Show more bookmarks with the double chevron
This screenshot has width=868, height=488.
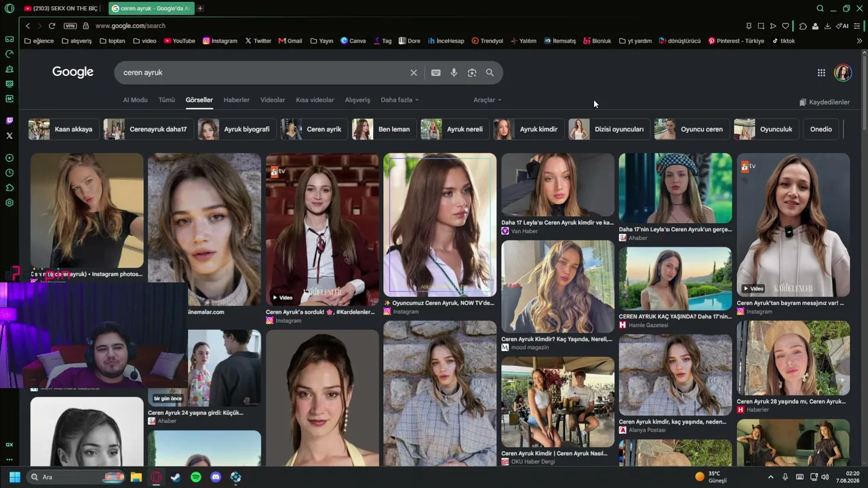coord(859,41)
